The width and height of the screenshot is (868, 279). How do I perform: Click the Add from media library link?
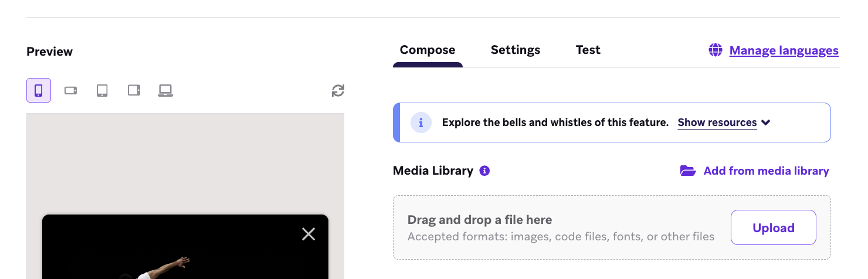pyautogui.click(x=766, y=171)
